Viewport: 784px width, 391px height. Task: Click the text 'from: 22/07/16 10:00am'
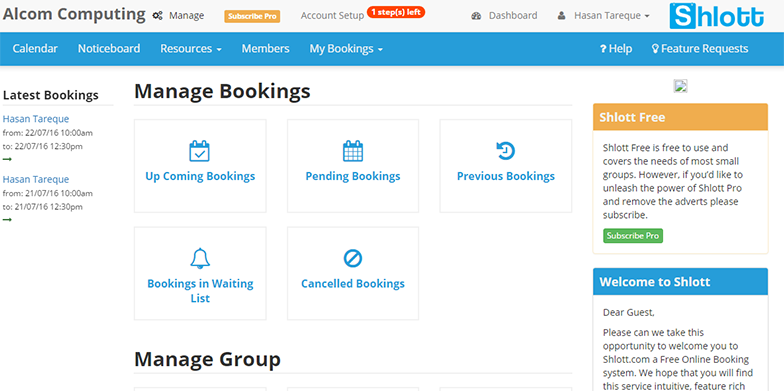click(x=48, y=133)
